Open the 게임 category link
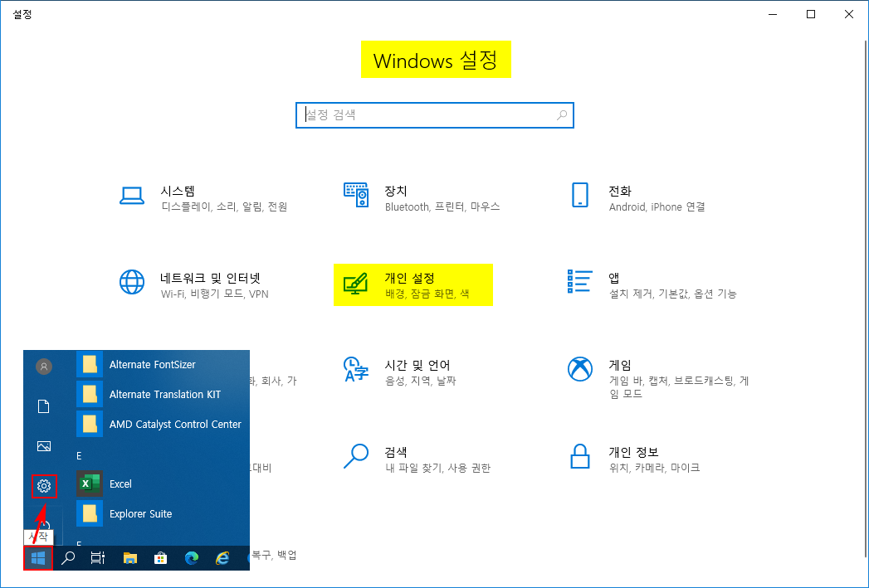 (620, 366)
